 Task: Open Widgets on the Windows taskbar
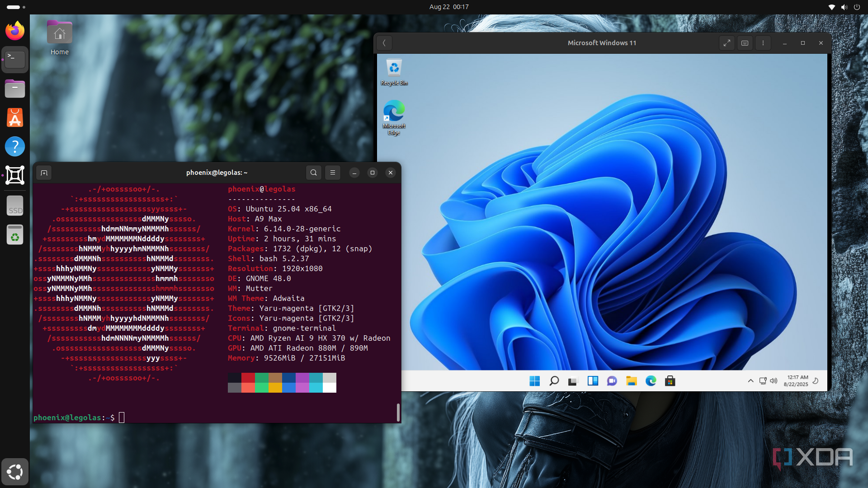[593, 381]
